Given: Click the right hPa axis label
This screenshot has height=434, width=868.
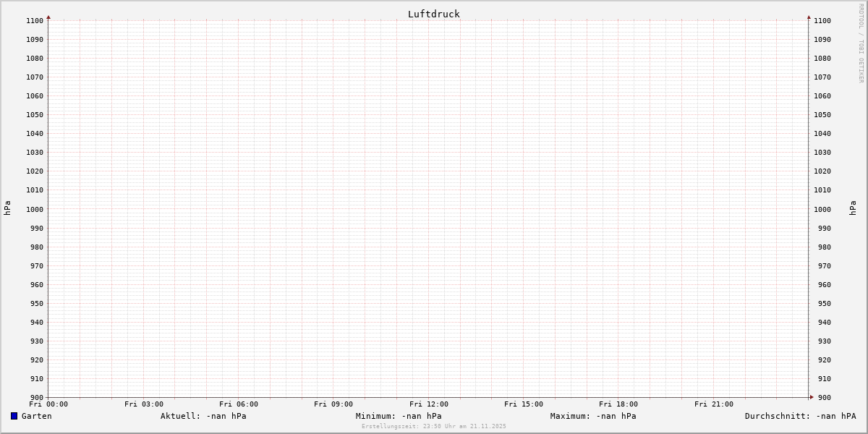Looking at the screenshot, I should coord(854,208).
